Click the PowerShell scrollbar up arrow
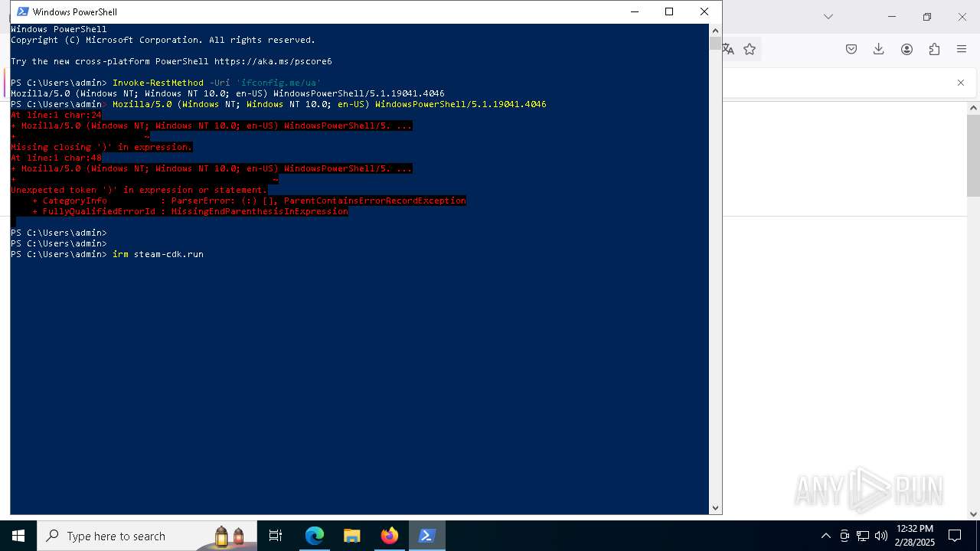 715,31
